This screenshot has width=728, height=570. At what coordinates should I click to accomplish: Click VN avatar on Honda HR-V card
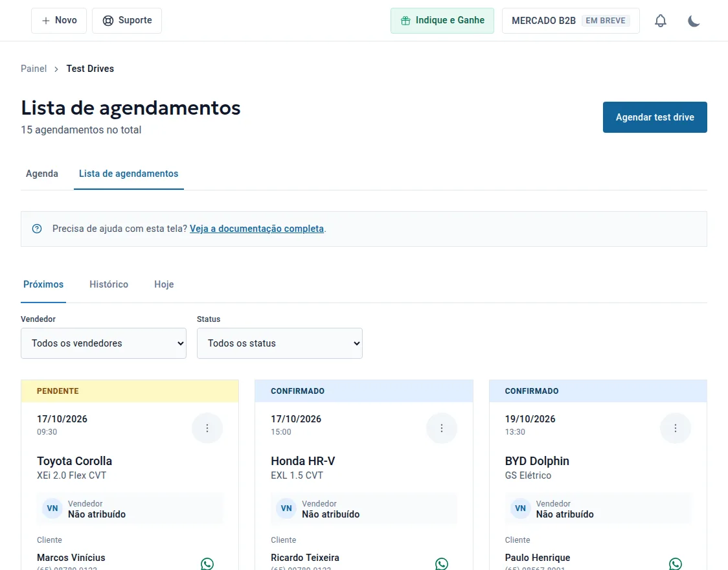tap(286, 508)
